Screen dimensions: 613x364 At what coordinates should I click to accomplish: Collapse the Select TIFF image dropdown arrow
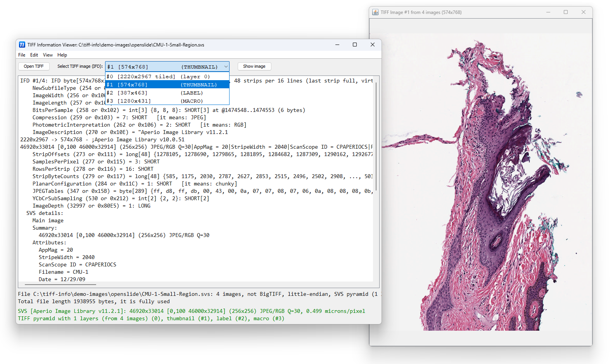click(226, 67)
